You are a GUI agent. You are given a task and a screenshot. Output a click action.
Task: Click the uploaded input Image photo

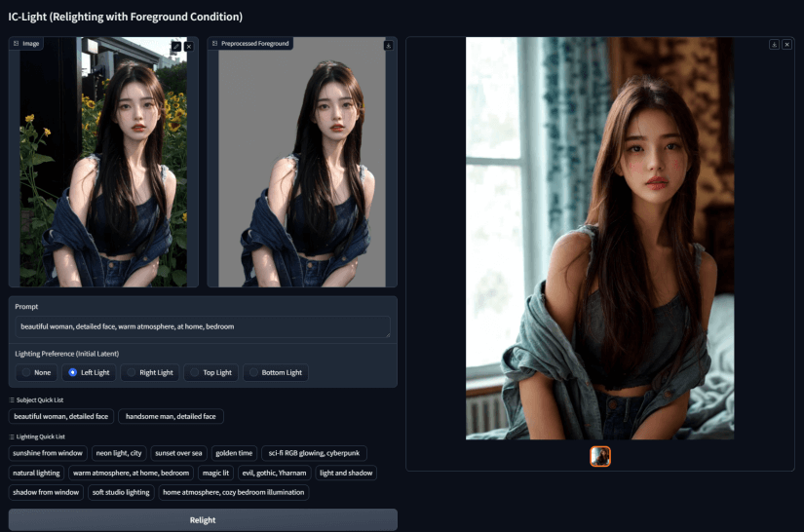click(103, 162)
